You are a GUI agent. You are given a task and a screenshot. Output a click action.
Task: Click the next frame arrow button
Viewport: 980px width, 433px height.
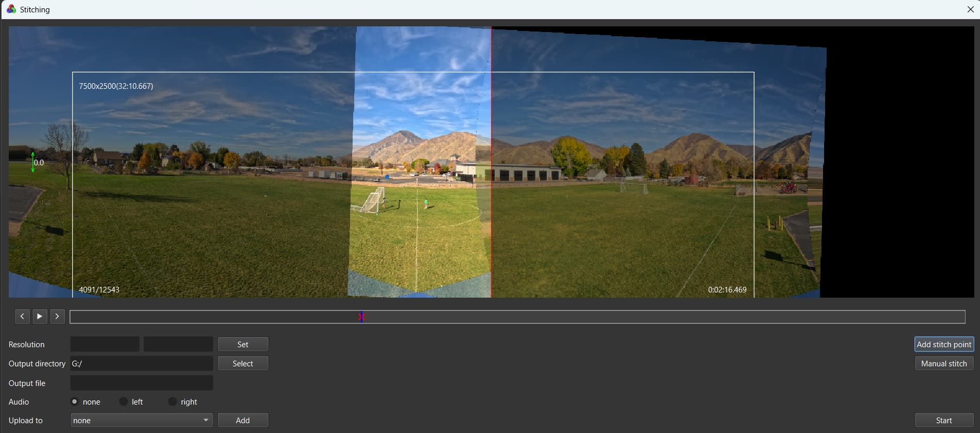click(57, 316)
